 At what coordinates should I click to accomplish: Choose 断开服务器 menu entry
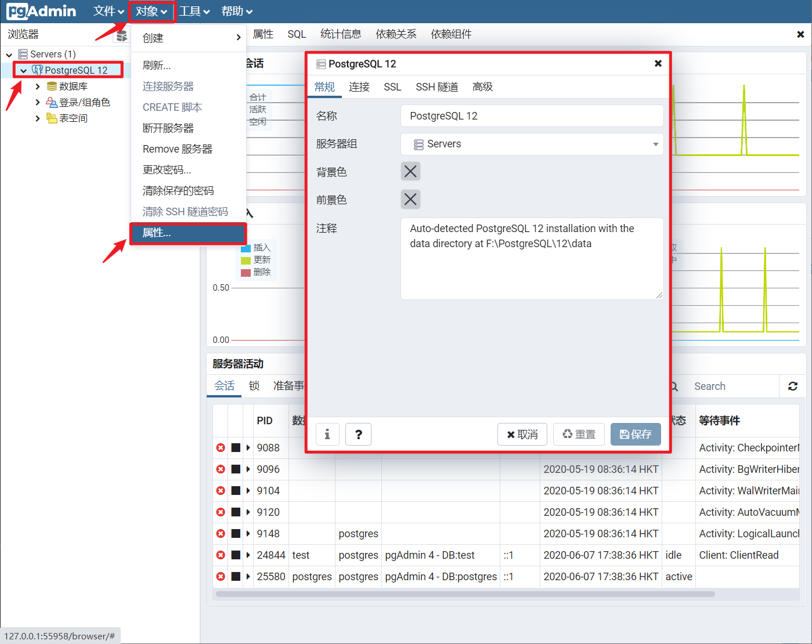[189, 128]
